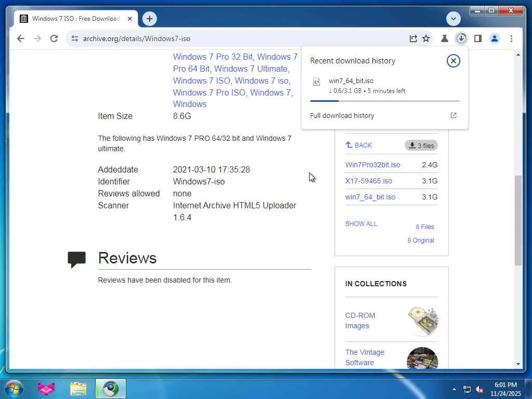Open the tab search dropdown
The height and width of the screenshot is (399, 532).
(x=453, y=19)
